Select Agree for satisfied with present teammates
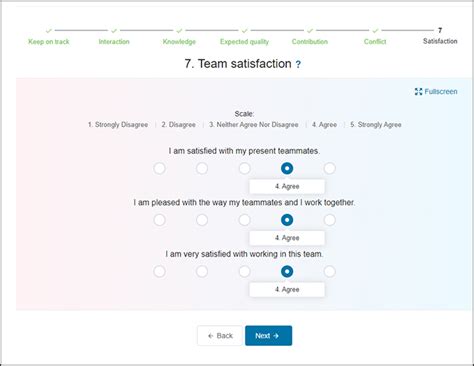Image resolution: width=474 pixels, height=366 pixels. point(287,168)
